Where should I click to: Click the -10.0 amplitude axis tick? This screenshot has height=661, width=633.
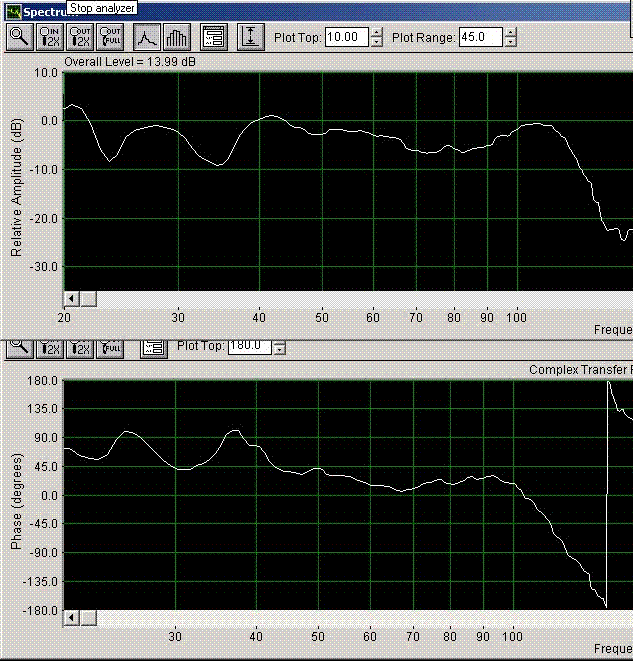click(44, 169)
